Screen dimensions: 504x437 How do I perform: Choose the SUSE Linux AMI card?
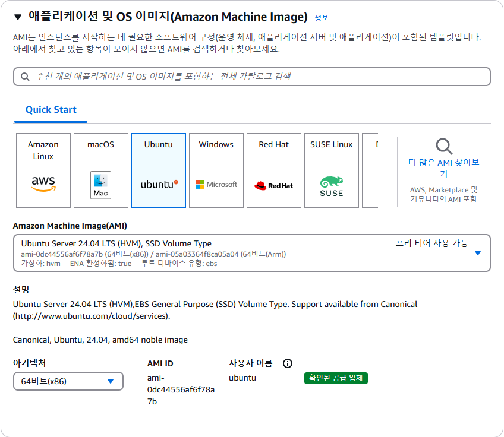point(332,170)
